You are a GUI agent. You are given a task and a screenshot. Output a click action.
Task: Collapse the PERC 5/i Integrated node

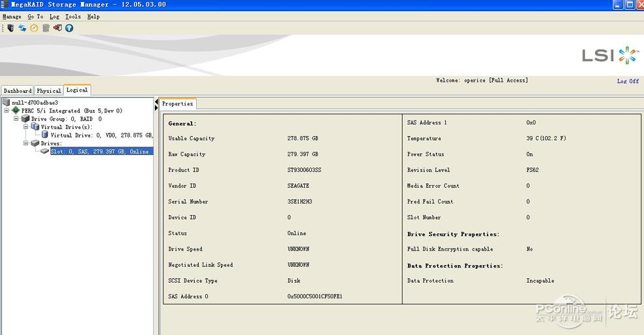[x=6, y=110]
